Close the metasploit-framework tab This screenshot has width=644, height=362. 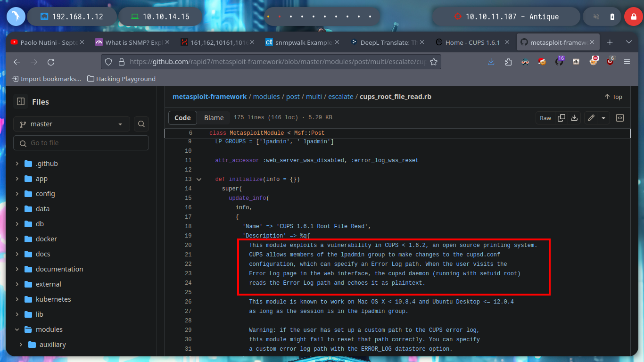(592, 42)
